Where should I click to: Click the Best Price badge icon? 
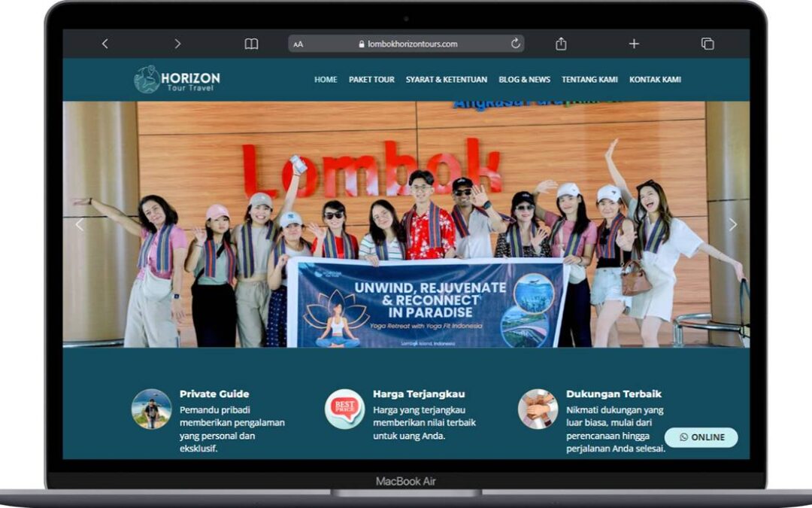coord(344,409)
